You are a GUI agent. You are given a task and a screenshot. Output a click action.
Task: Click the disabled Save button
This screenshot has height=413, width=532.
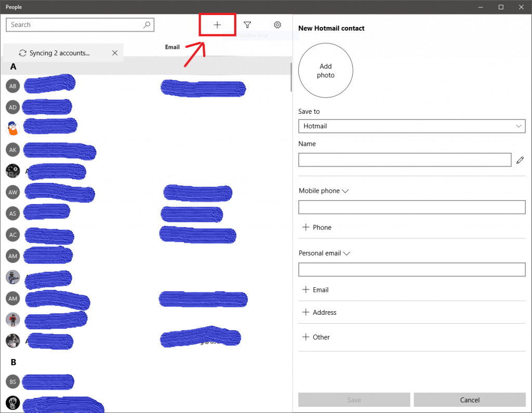pos(354,400)
